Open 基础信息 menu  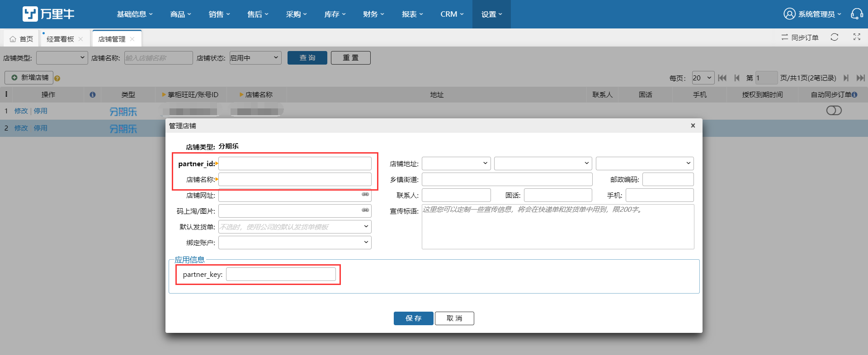(x=135, y=14)
